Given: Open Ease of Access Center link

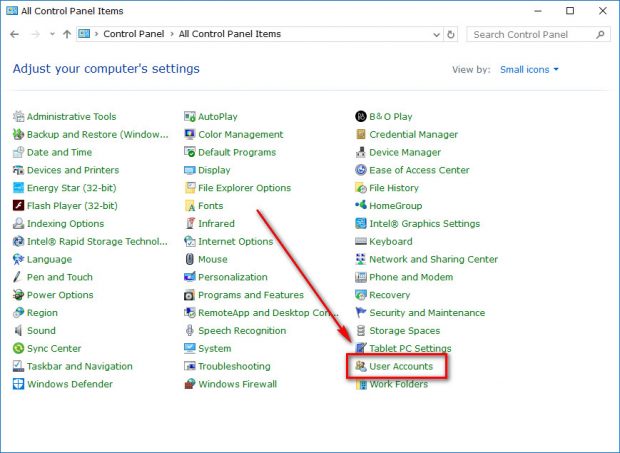Looking at the screenshot, I should tap(419, 170).
